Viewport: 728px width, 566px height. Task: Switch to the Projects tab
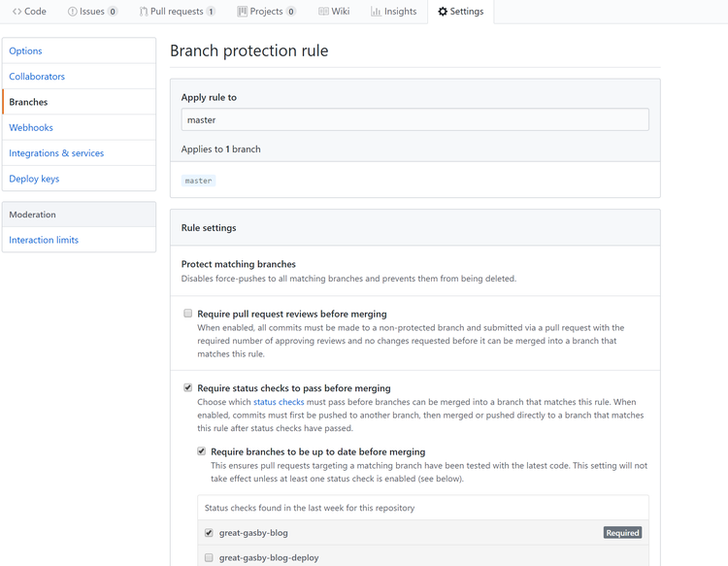coord(267,12)
